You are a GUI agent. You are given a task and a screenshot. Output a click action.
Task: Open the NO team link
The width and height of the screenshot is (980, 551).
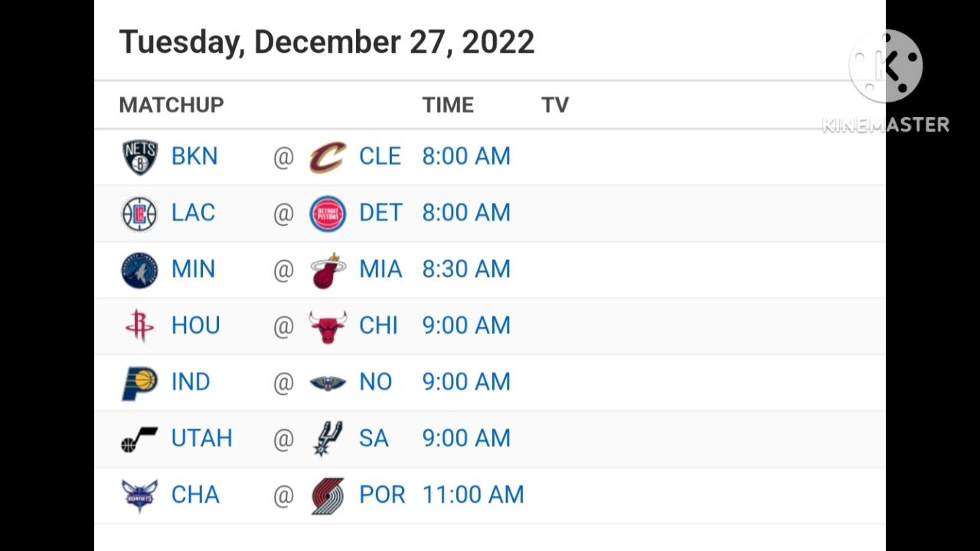[375, 383]
